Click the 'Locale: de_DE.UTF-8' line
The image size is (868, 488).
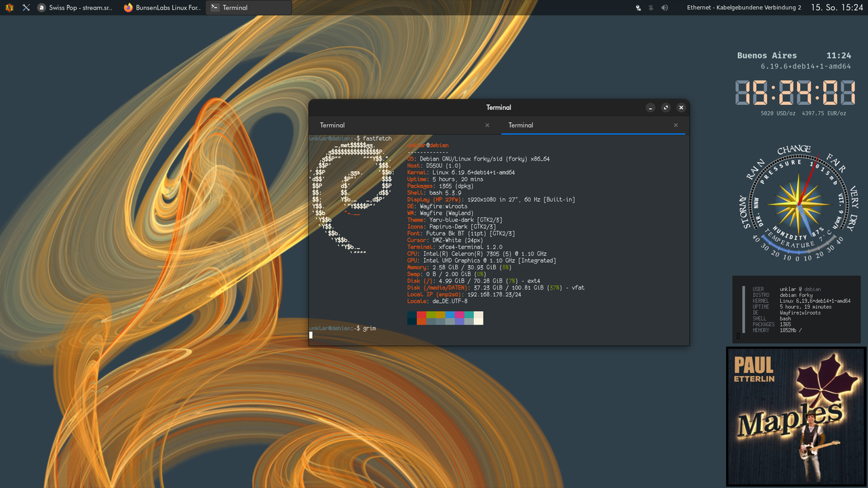click(437, 301)
